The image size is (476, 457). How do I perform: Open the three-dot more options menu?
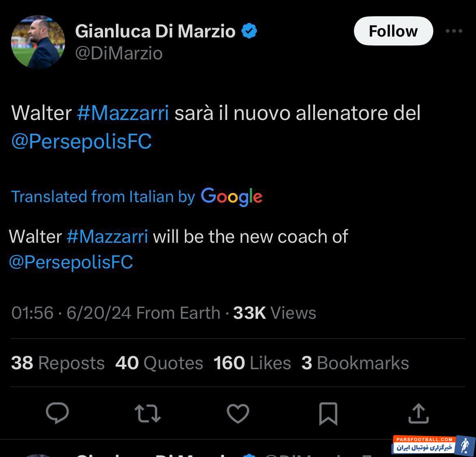pyautogui.click(x=454, y=31)
